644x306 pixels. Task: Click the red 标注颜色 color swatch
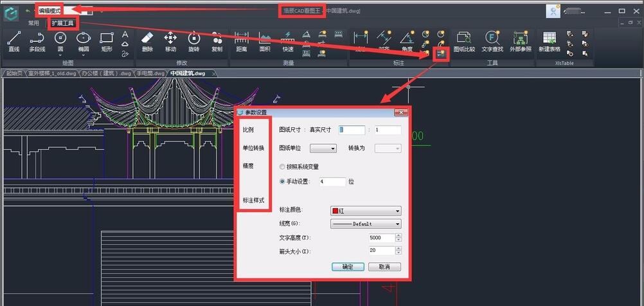coord(335,211)
